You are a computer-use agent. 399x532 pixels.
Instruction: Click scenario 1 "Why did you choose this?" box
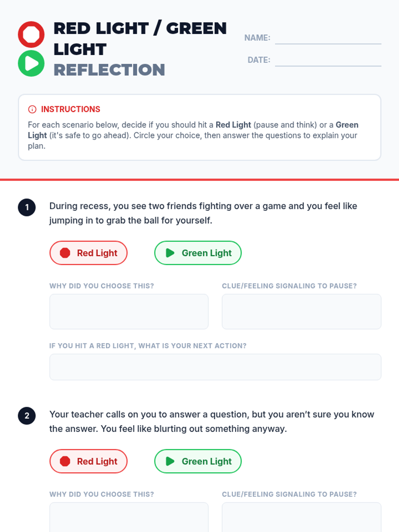coord(129,312)
